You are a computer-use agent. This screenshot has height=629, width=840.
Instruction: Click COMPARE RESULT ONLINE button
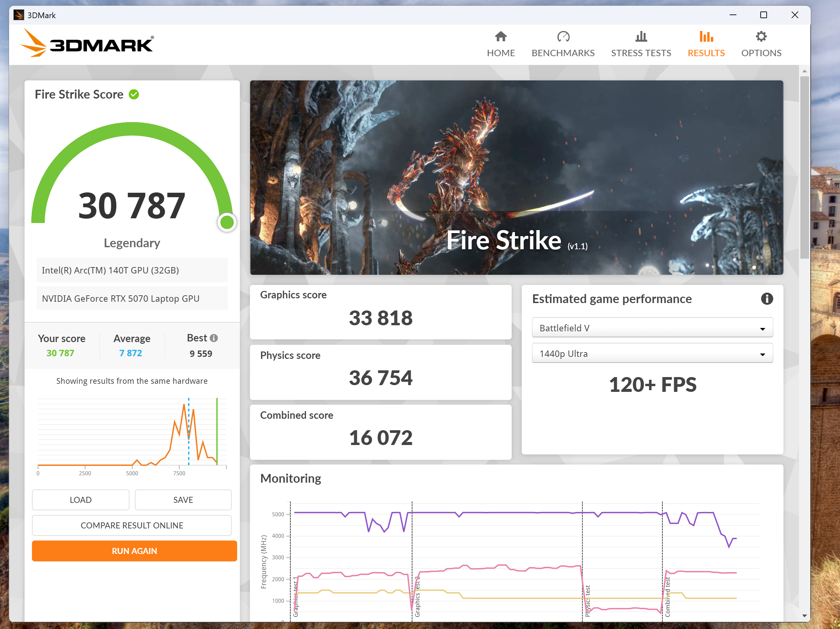tap(132, 525)
